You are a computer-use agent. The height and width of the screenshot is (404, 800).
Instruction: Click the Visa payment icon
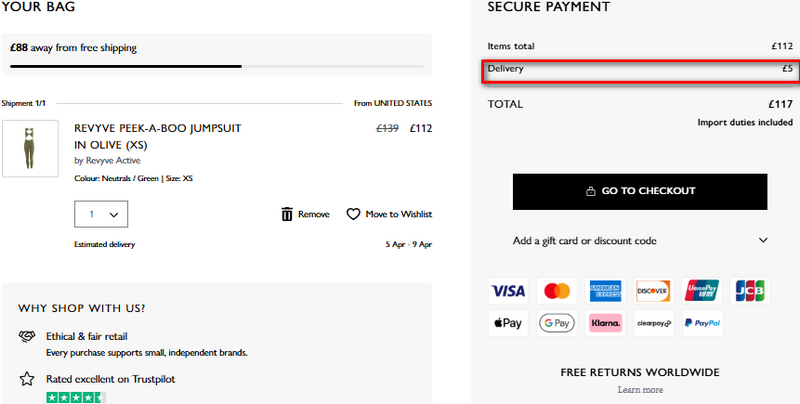[x=508, y=291]
